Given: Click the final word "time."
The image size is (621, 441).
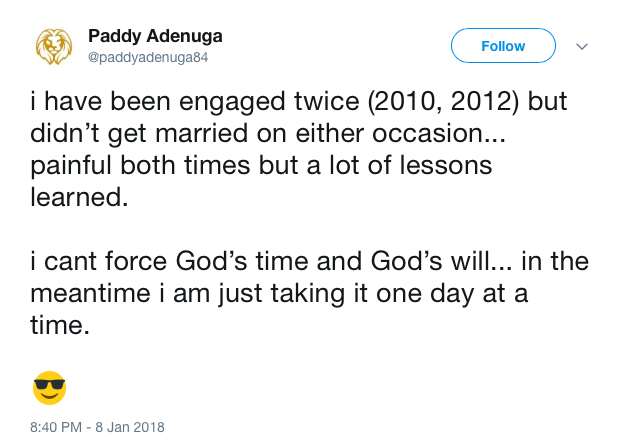Looking at the screenshot, I should [x=60, y=325].
